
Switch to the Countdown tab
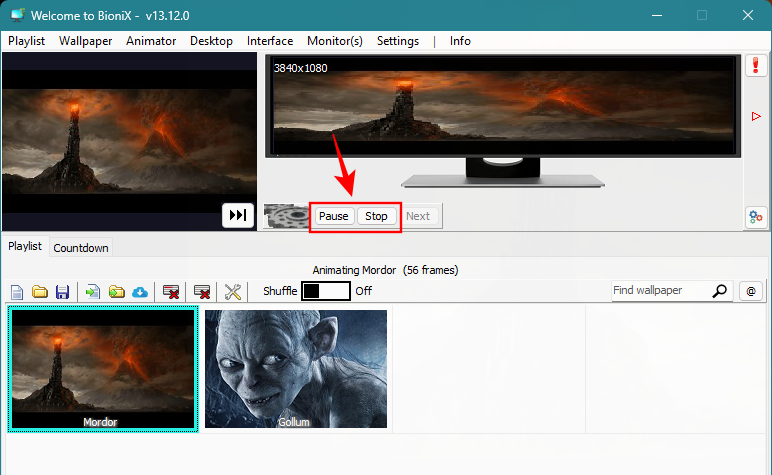coord(81,248)
